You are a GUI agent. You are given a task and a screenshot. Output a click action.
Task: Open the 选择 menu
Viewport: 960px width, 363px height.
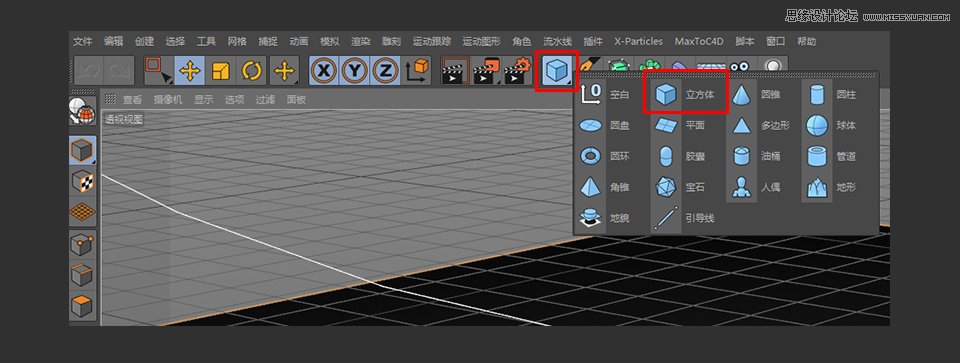pyautogui.click(x=175, y=42)
